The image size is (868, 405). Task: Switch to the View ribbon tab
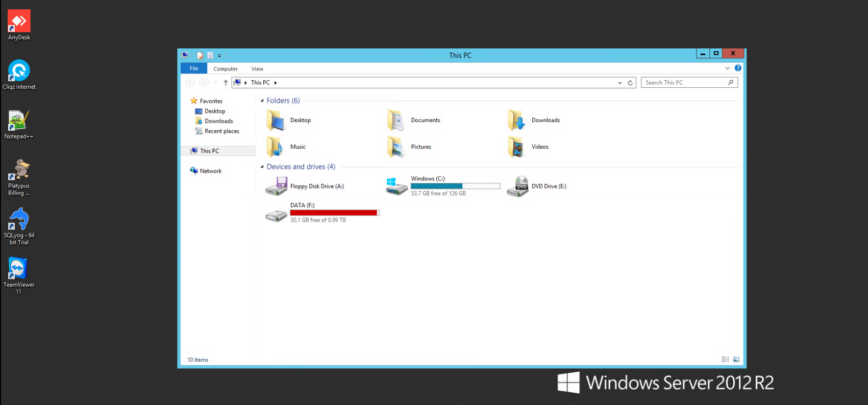(x=257, y=69)
